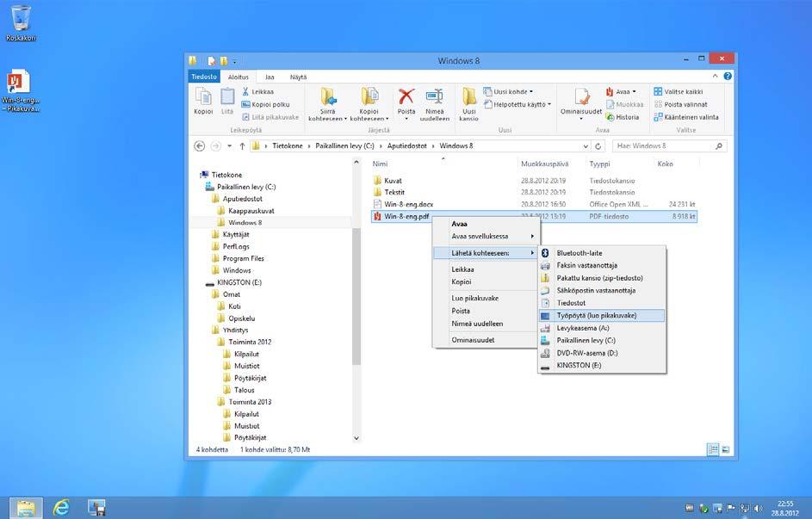The width and height of the screenshot is (812, 519).
Task: Click the Uusi kansio icon
Action: pos(468,104)
